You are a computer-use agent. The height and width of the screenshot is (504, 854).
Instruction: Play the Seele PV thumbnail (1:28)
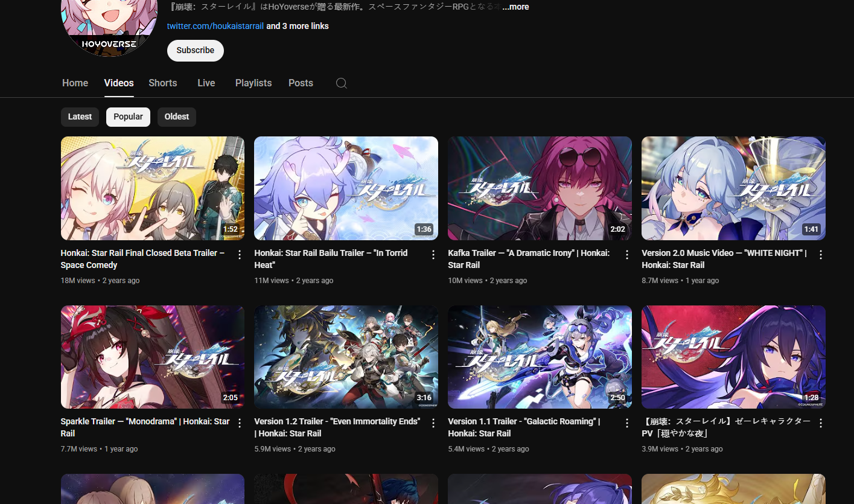[x=734, y=357]
